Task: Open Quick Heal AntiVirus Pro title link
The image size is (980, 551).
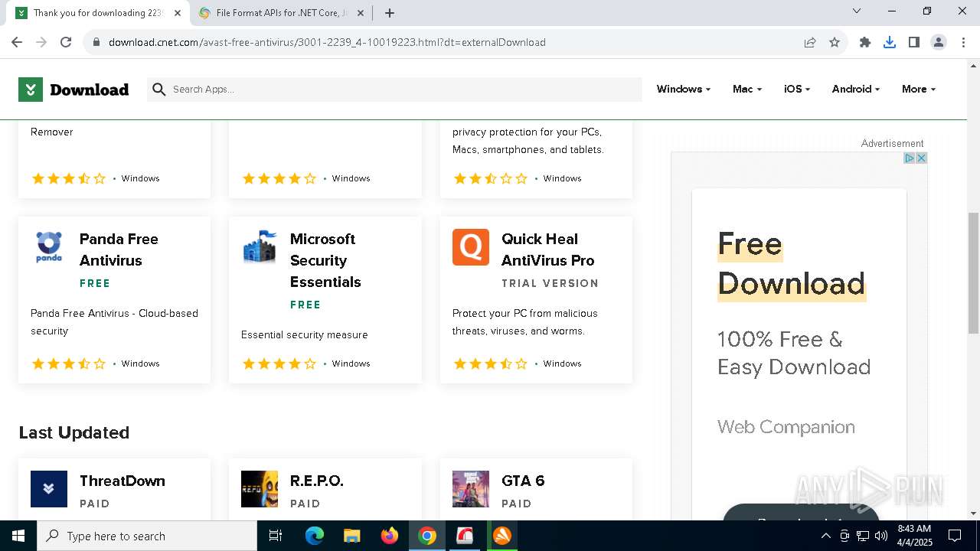Action: 547,249
